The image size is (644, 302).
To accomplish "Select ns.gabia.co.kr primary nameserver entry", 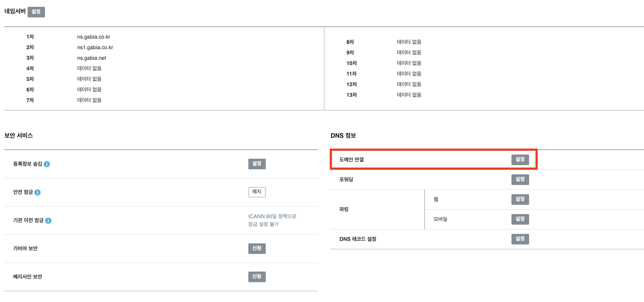I will click(94, 37).
